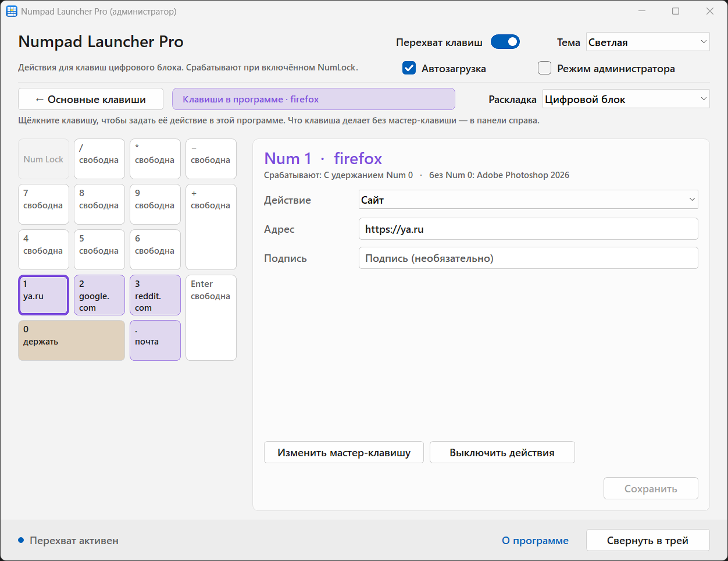Maximize the Numpad Launcher Pro window

(676, 11)
